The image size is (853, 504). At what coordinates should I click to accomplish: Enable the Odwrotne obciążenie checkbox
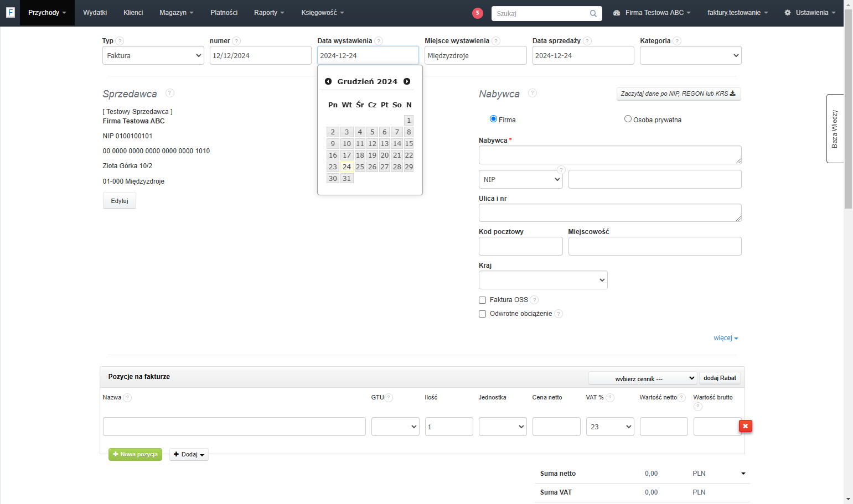pyautogui.click(x=482, y=314)
